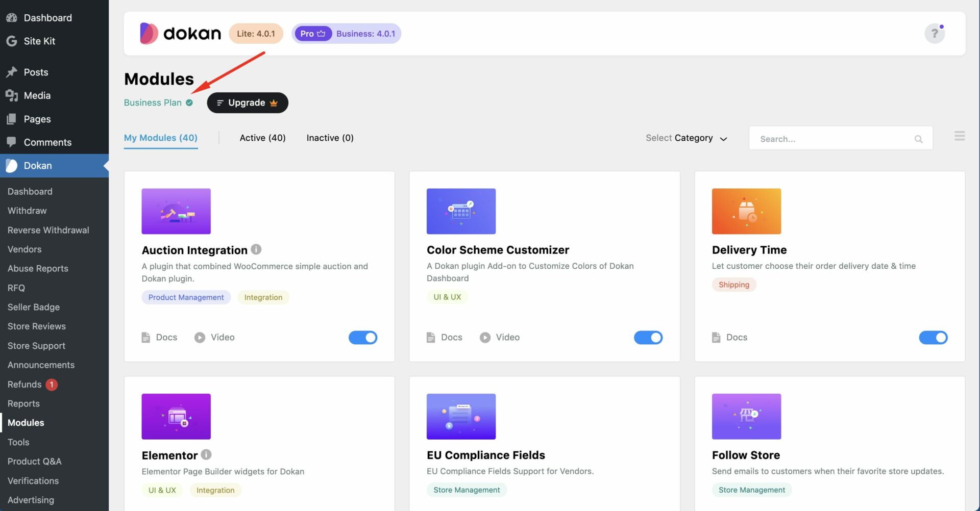Click the Elementor module thumbnail

point(176,416)
